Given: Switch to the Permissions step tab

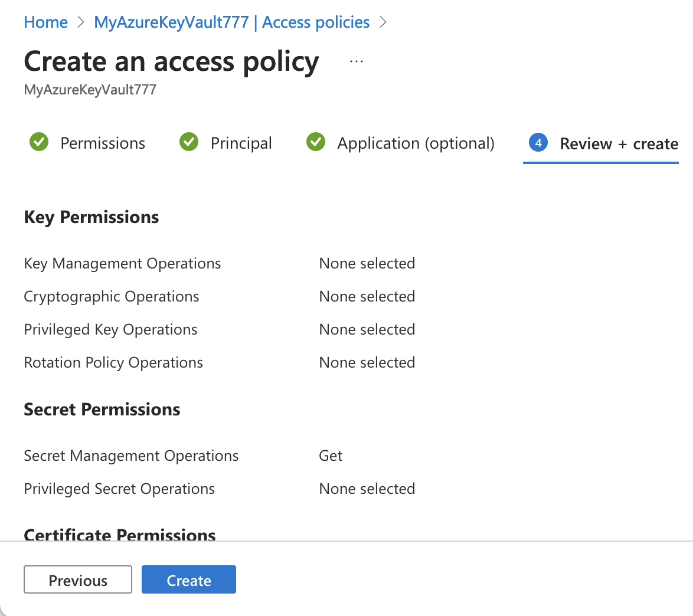Looking at the screenshot, I should [x=103, y=143].
